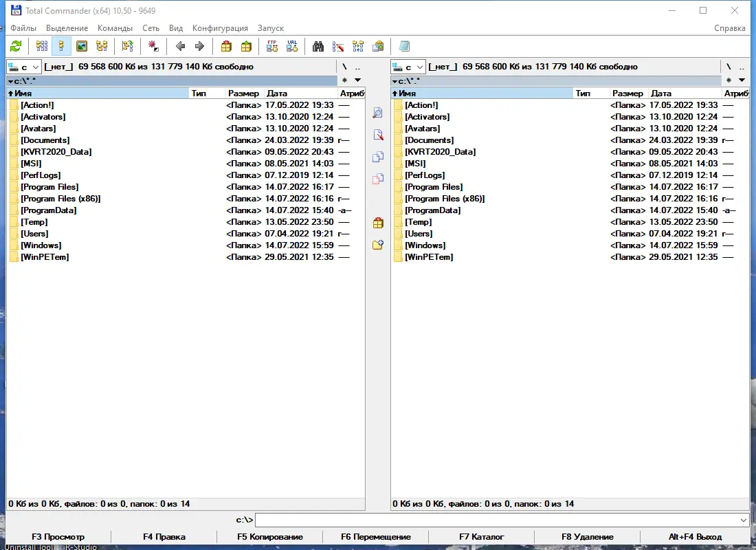
Task: Open multi-rename tool icon
Action: coord(338,46)
